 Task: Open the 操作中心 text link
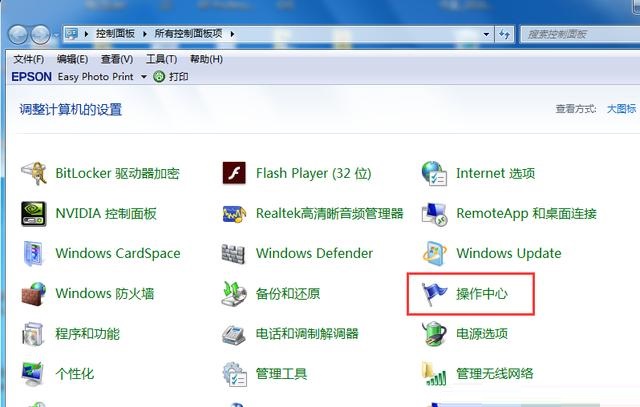(482, 294)
